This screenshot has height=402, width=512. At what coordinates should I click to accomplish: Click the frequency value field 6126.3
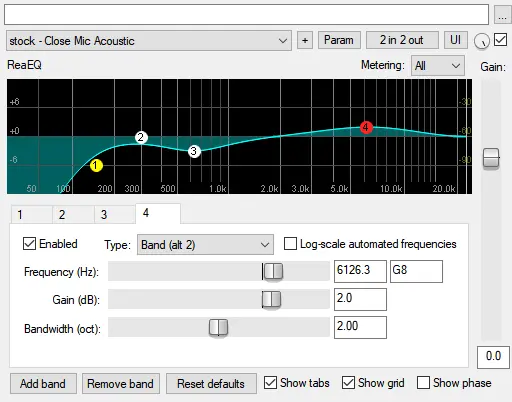tap(360, 271)
